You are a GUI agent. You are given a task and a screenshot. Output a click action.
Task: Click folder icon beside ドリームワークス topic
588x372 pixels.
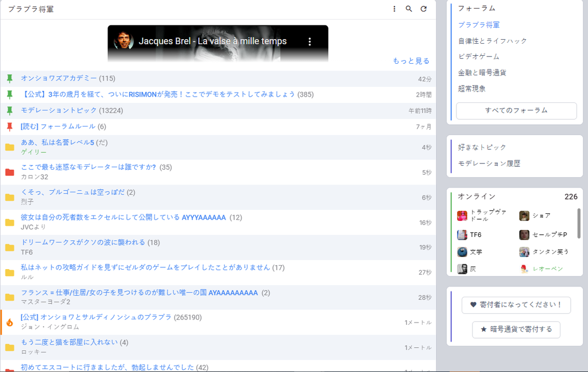point(10,247)
